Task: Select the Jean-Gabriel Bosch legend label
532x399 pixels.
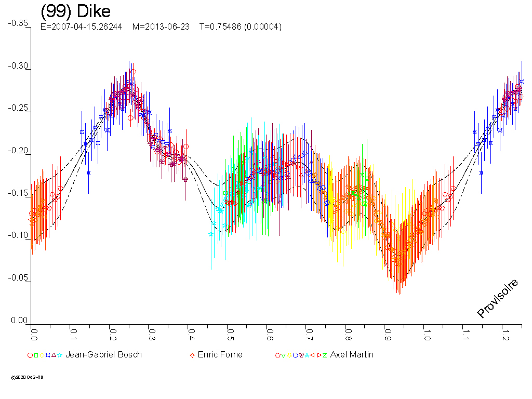Action: 103,355
